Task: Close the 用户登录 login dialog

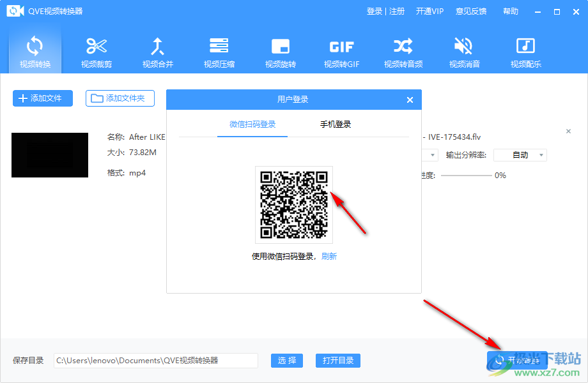Action: coord(410,100)
